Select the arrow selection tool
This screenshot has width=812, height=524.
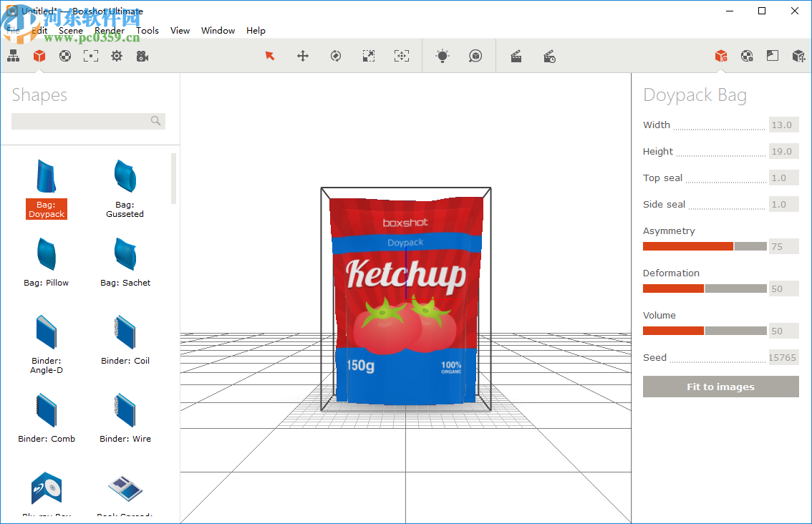click(x=270, y=56)
